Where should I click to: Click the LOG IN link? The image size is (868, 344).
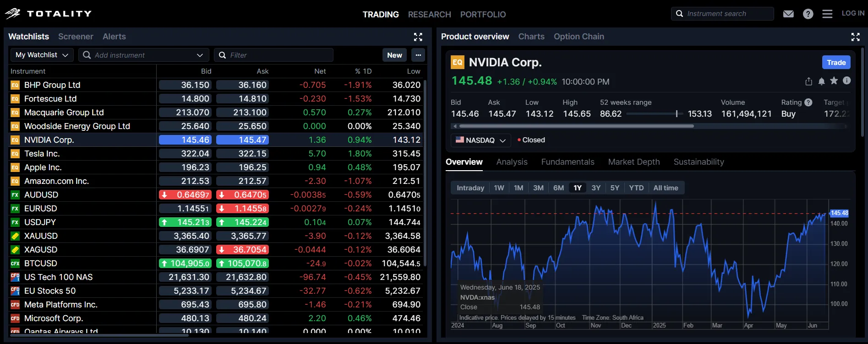[x=853, y=13]
